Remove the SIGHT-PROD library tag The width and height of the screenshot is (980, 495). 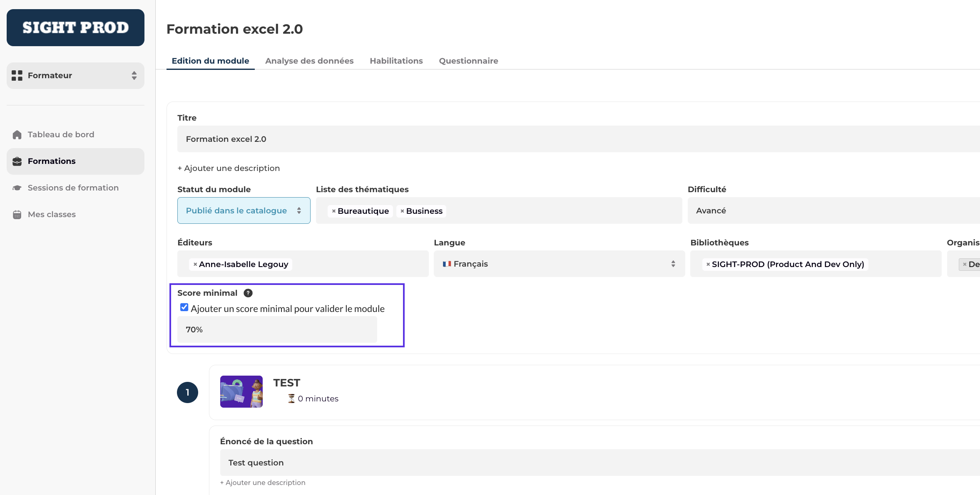[708, 265]
